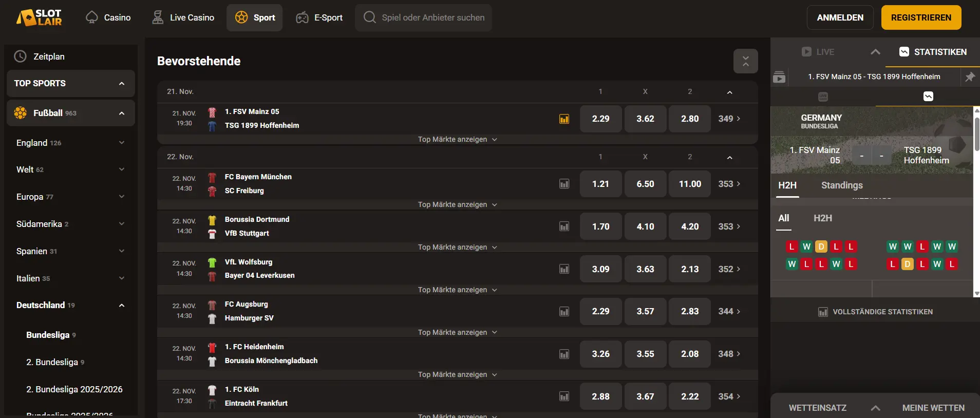Screen dimensions: 980x418
Task: Click the pin icon in statistics panel
Action: [970, 77]
